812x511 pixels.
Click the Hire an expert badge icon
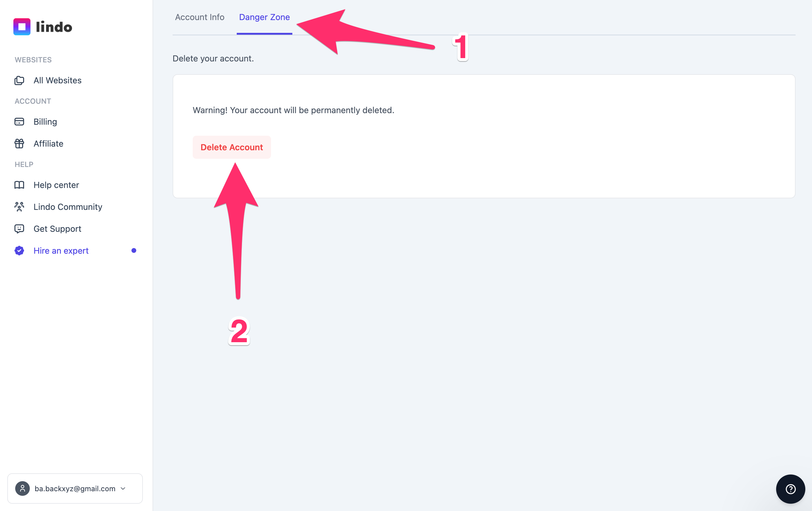[x=19, y=250]
